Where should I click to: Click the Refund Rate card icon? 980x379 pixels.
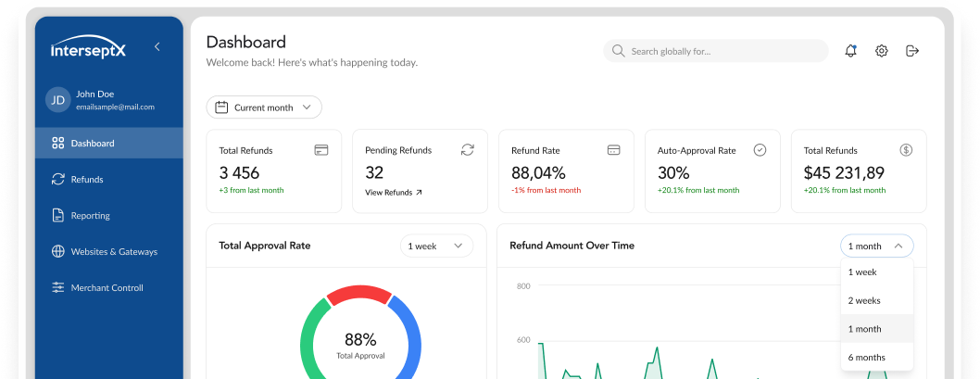[x=614, y=150]
